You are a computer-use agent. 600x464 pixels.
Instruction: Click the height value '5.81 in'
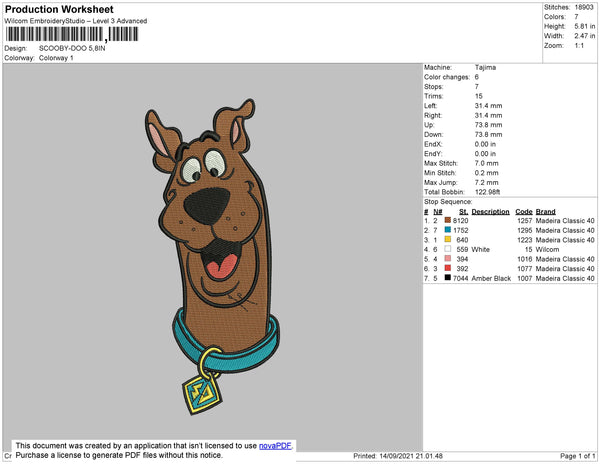click(x=584, y=26)
